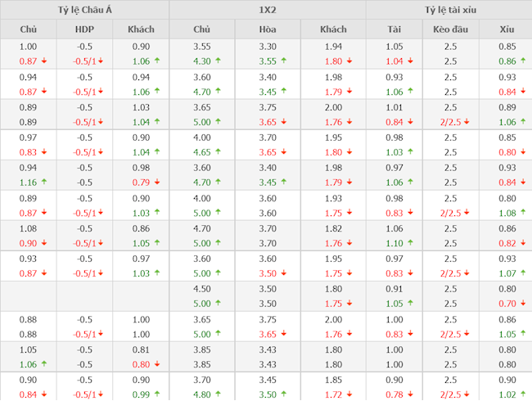Select the 1X2 header tab
Screen dimensions: 532x401
(267, 10)
